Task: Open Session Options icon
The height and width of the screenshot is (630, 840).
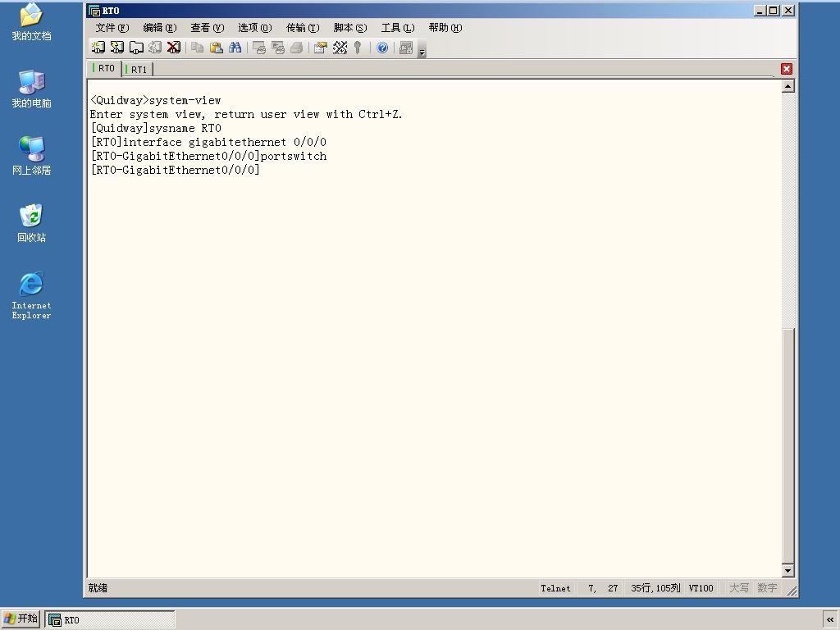Action: pyautogui.click(x=321, y=48)
